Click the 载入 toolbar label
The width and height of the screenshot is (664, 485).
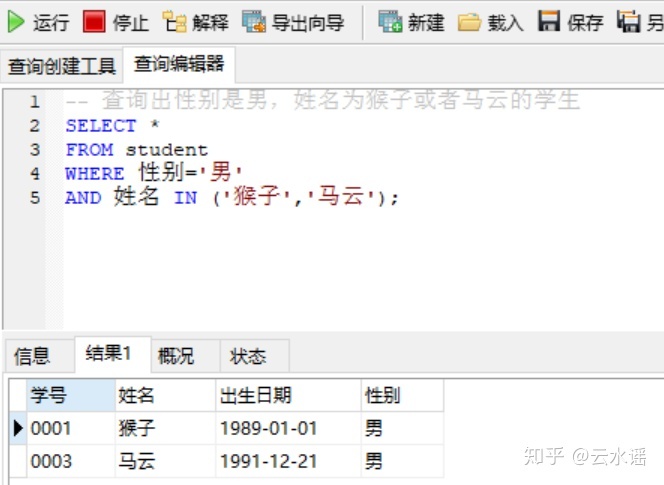pyautogui.click(x=506, y=22)
